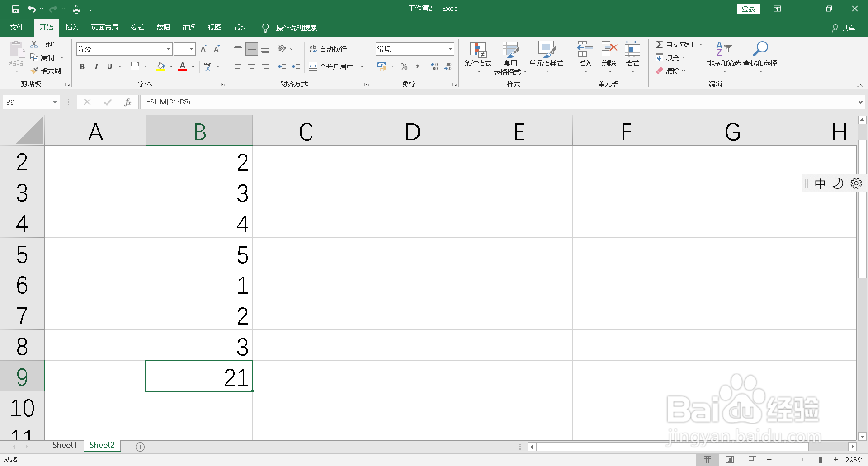Toggle Italic formatting

coord(96,67)
